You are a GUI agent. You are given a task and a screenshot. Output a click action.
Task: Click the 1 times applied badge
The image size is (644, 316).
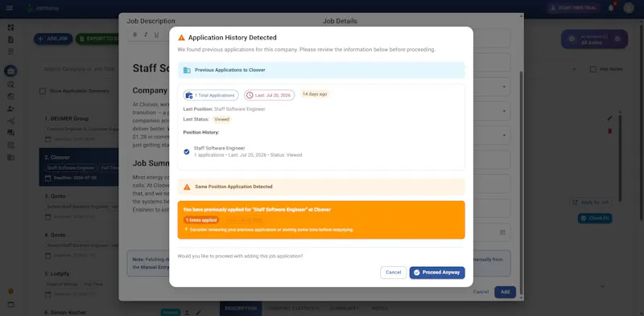(200, 220)
